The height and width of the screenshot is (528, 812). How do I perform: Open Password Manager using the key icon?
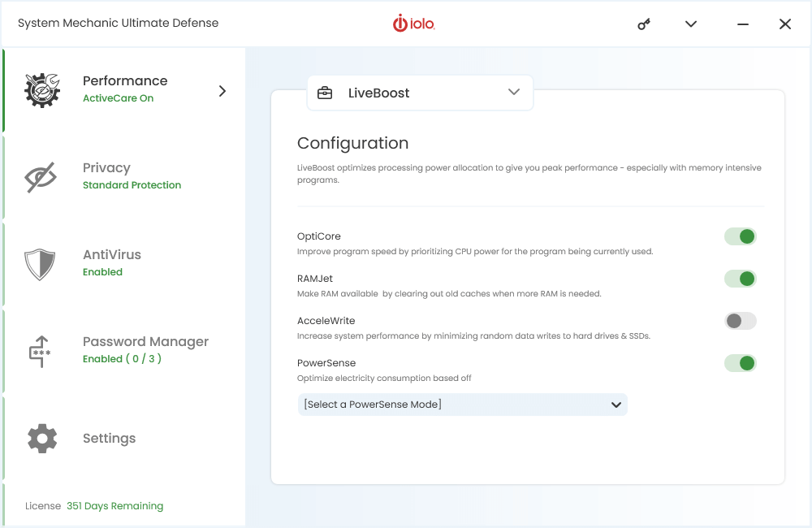(x=41, y=350)
